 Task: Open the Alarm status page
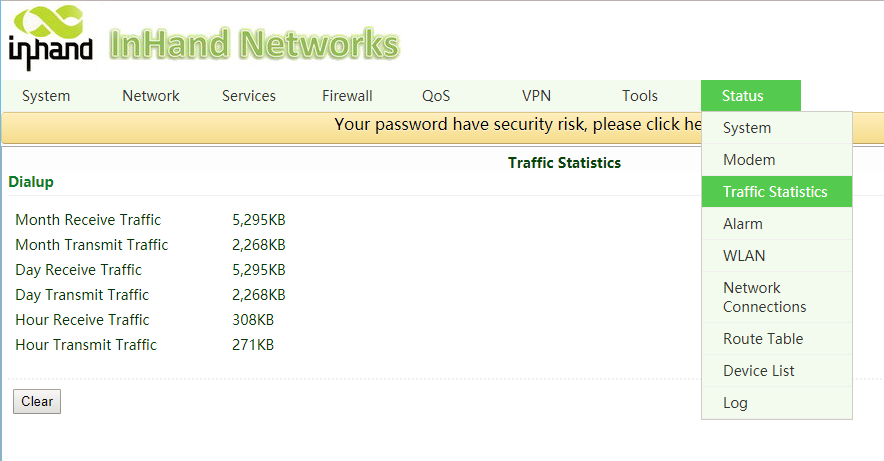point(743,224)
